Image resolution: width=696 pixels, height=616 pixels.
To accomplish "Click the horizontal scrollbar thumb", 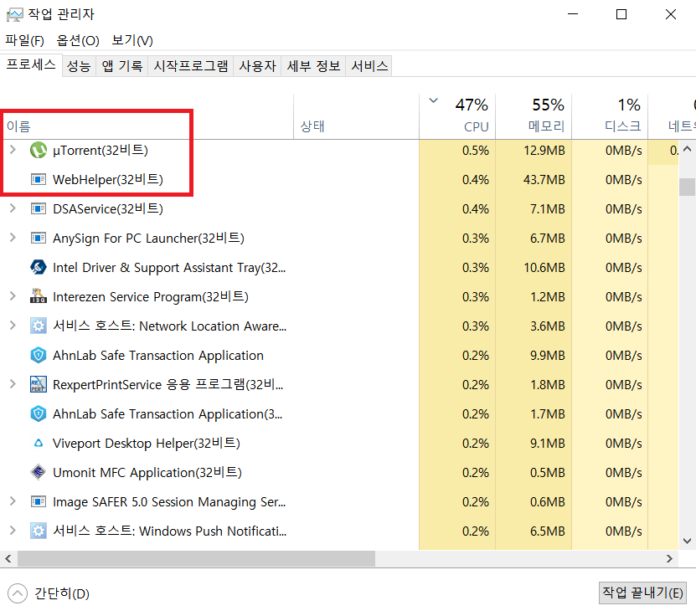I will tap(196, 558).
